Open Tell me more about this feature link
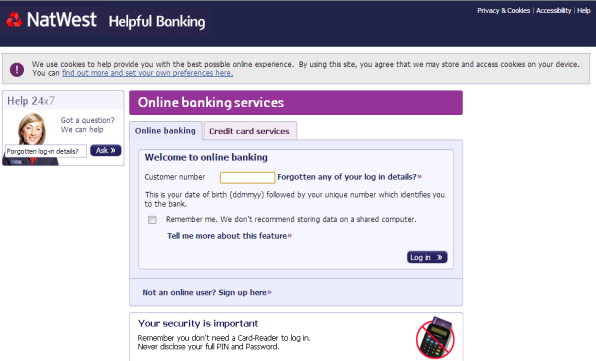 coord(230,236)
